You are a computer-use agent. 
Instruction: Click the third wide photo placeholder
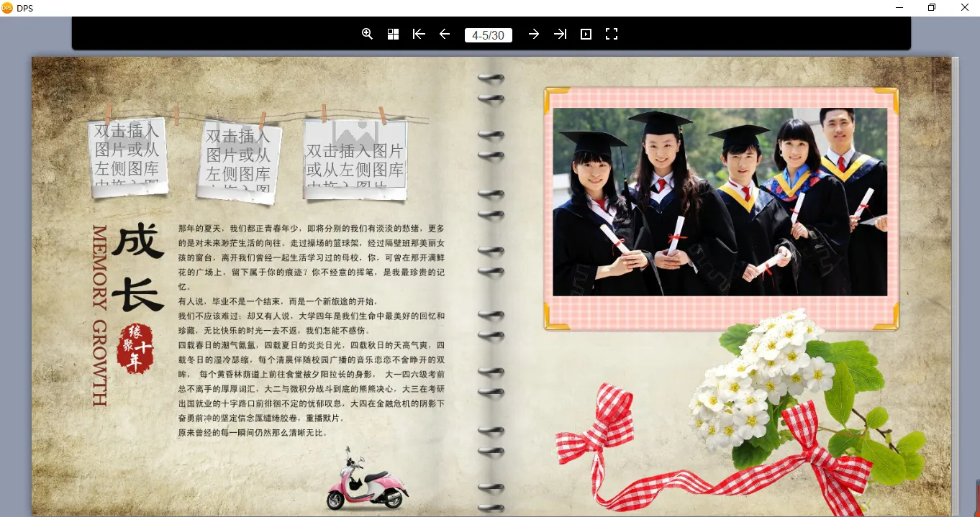355,159
